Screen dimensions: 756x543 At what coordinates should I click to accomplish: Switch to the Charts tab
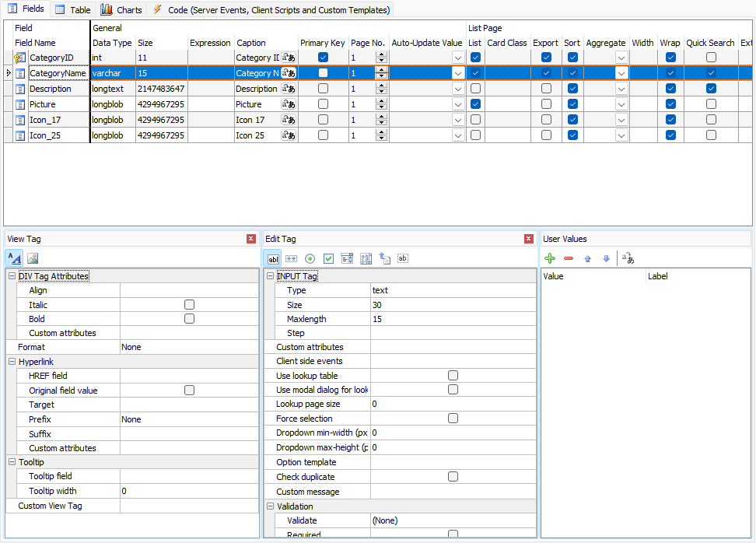(121, 10)
